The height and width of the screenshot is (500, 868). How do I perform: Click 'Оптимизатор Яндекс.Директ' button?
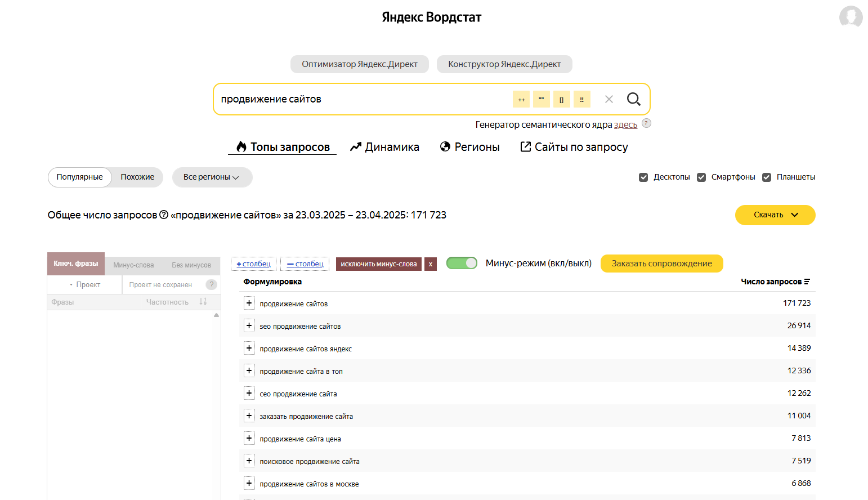[360, 64]
